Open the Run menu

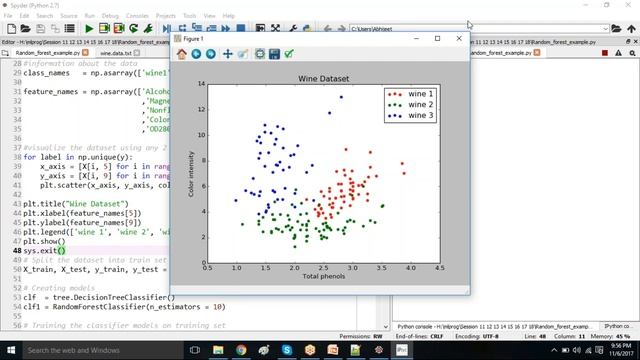pos(89,16)
